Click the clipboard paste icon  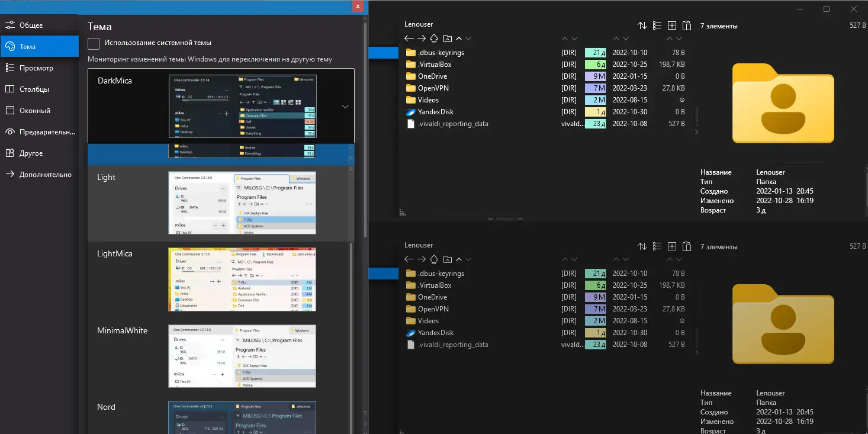pos(686,25)
